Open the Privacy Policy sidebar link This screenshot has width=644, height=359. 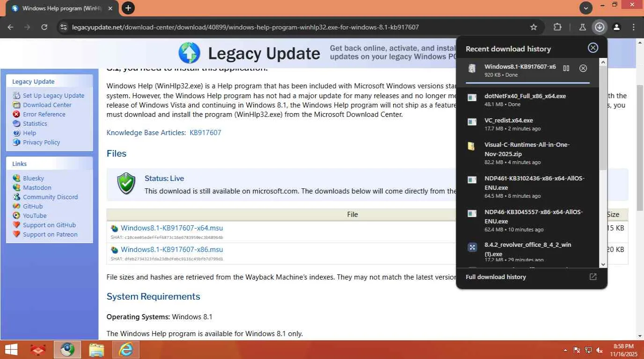point(42,142)
